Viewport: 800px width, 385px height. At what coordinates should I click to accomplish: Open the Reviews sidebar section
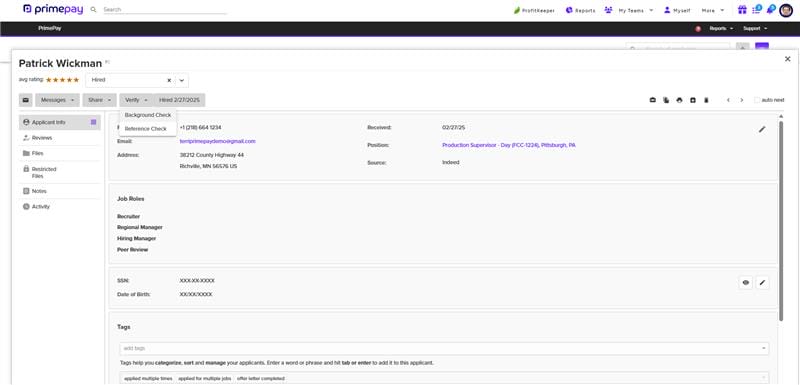(60, 138)
